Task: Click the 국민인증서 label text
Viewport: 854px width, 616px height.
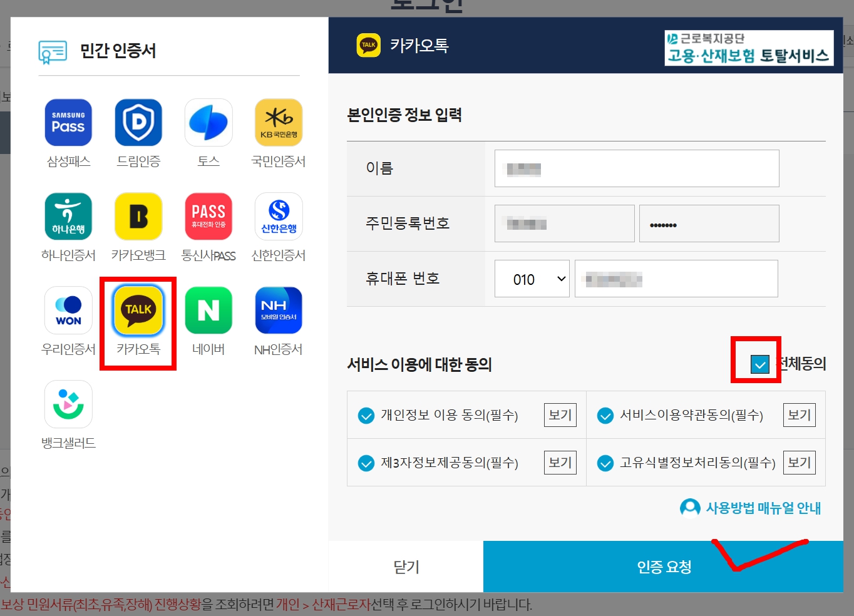Action: coord(279,162)
